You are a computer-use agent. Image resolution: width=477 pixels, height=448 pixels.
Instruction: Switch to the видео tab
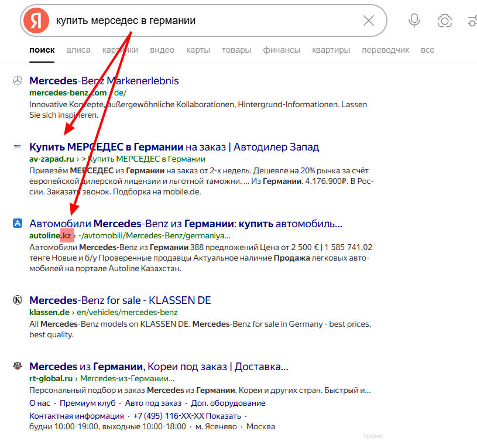coord(162,50)
